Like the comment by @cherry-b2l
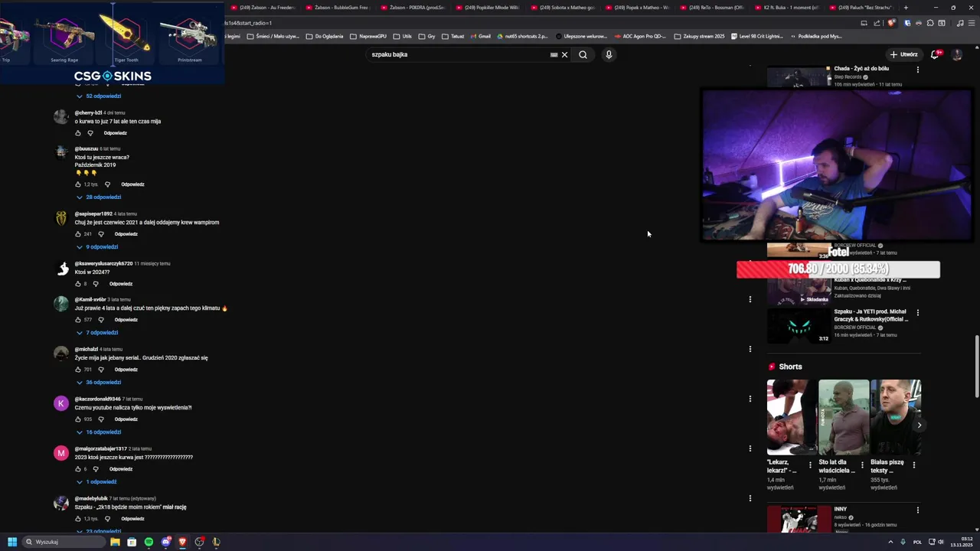Image resolution: width=980 pixels, height=551 pixels. click(78, 133)
